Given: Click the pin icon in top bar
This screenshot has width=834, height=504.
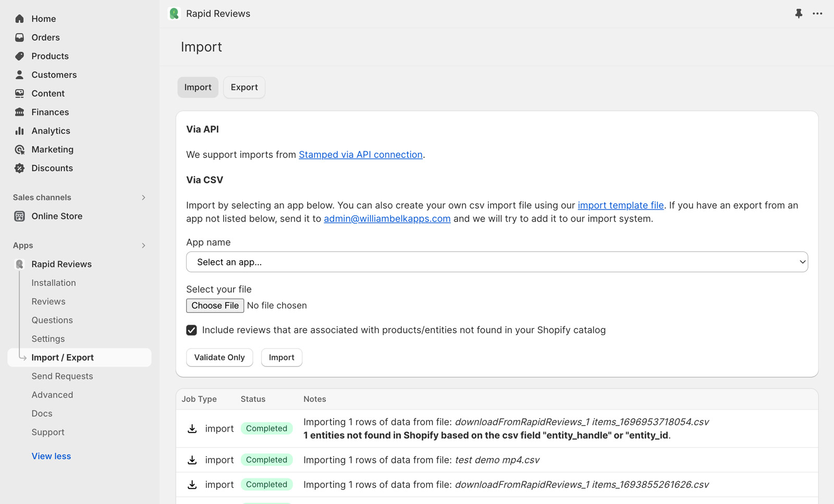Looking at the screenshot, I should pos(799,14).
